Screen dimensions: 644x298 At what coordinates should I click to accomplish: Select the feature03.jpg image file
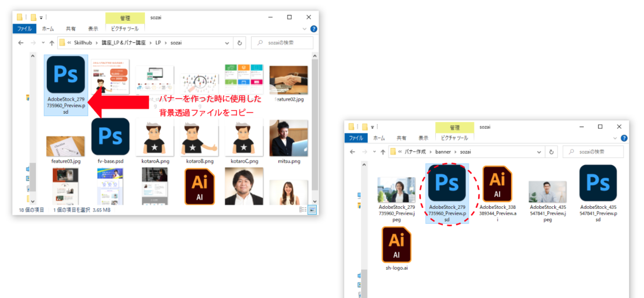click(65, 149)
